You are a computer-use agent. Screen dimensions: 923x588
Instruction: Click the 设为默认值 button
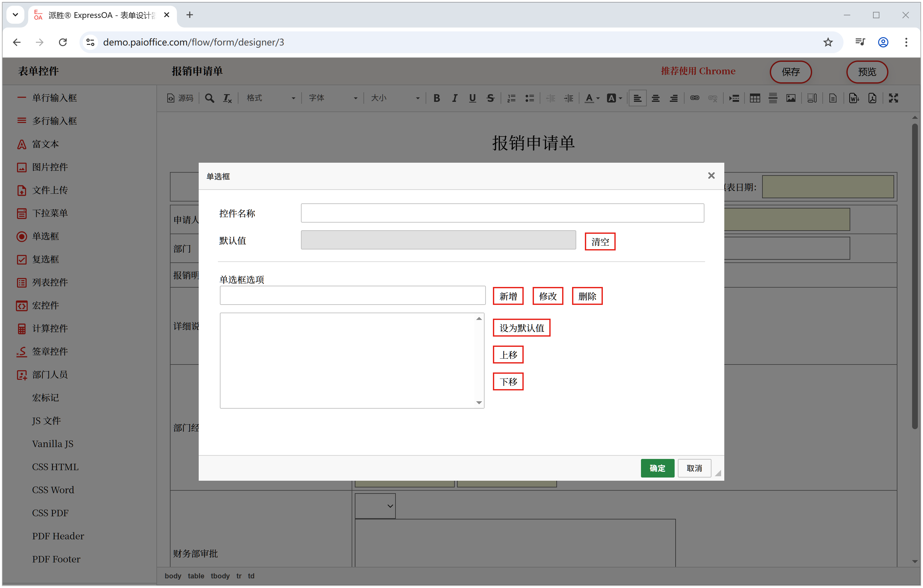(521, 328)
